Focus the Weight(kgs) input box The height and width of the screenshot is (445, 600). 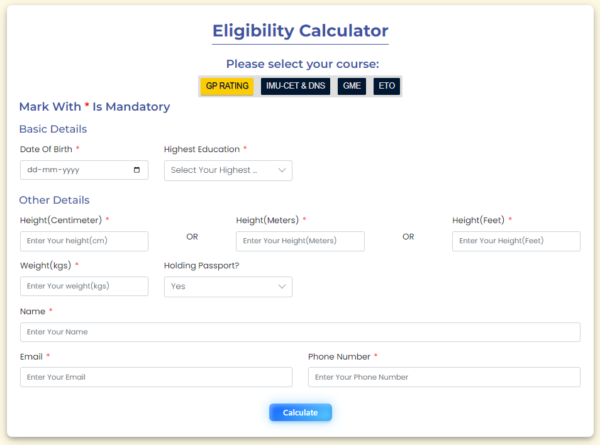(x=84, y=286)
